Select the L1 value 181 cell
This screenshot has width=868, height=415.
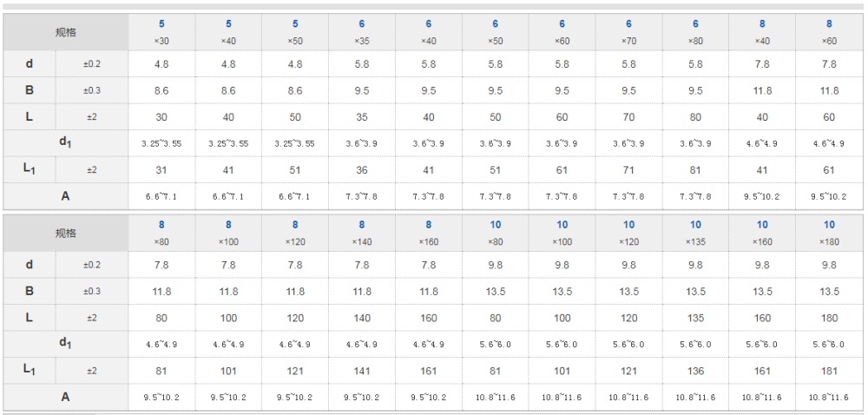point(829,372)
